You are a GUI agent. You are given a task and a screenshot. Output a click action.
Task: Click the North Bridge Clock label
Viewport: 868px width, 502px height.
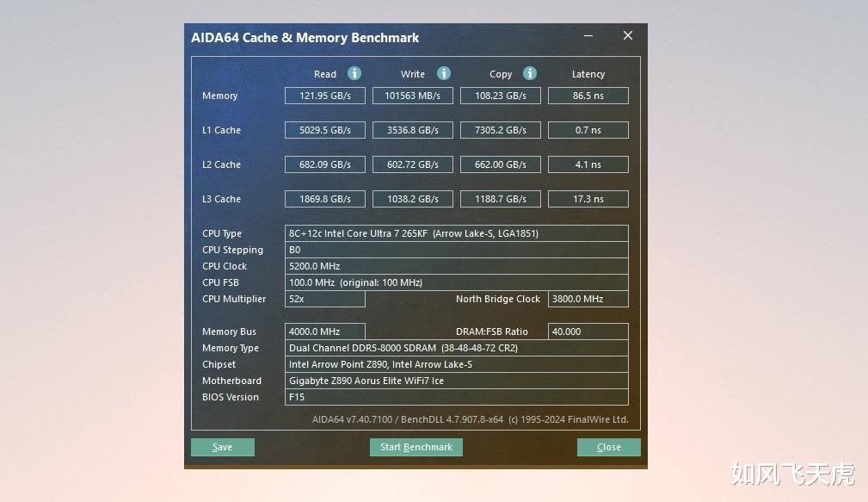point(498,299)
